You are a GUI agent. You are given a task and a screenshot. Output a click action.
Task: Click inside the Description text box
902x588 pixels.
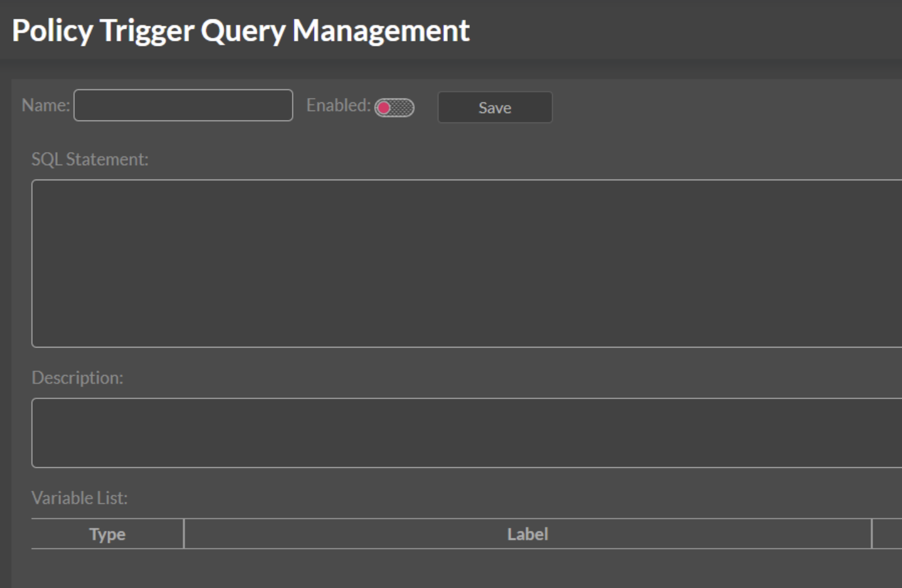(466, 433)
